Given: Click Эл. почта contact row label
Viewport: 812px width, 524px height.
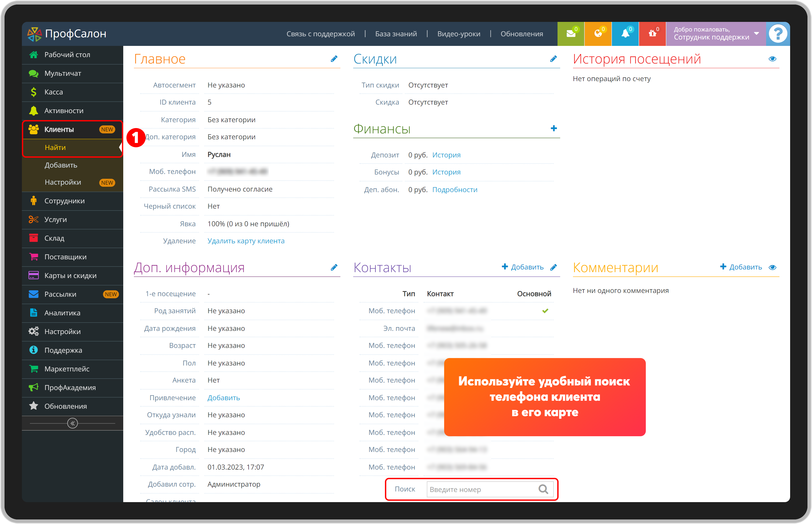Looking at the screenshot, I should pos(399,328).
